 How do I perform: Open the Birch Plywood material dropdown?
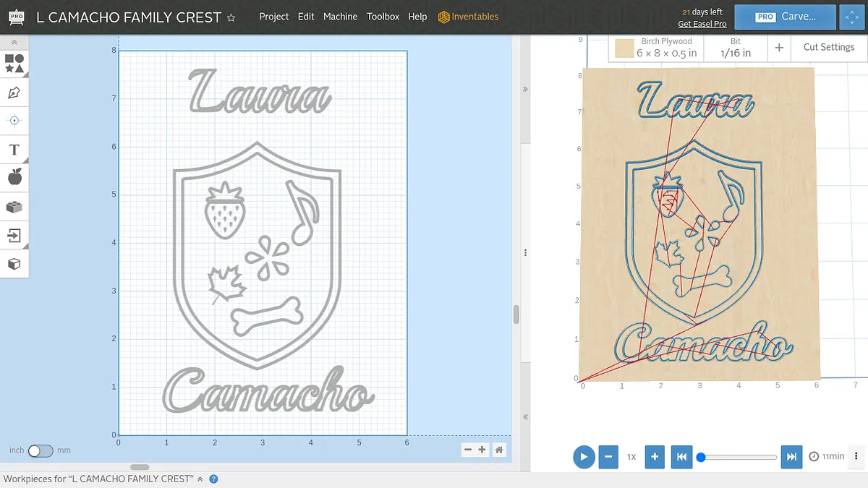656,48
